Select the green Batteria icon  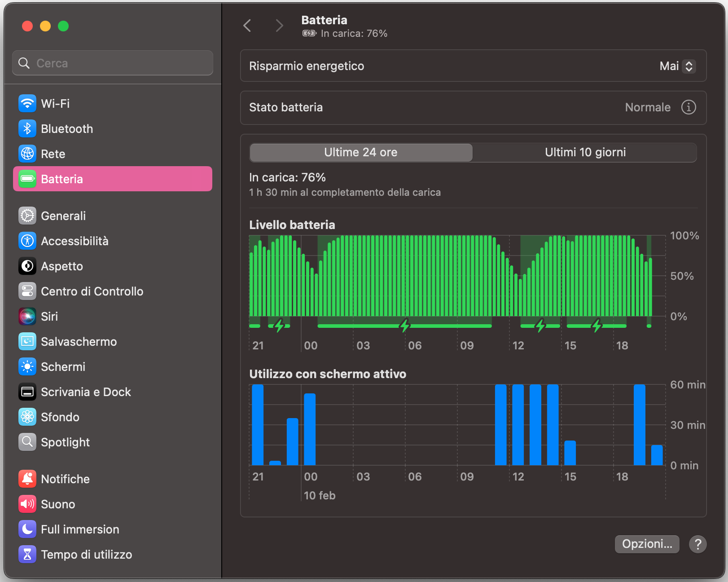[27, 179]
